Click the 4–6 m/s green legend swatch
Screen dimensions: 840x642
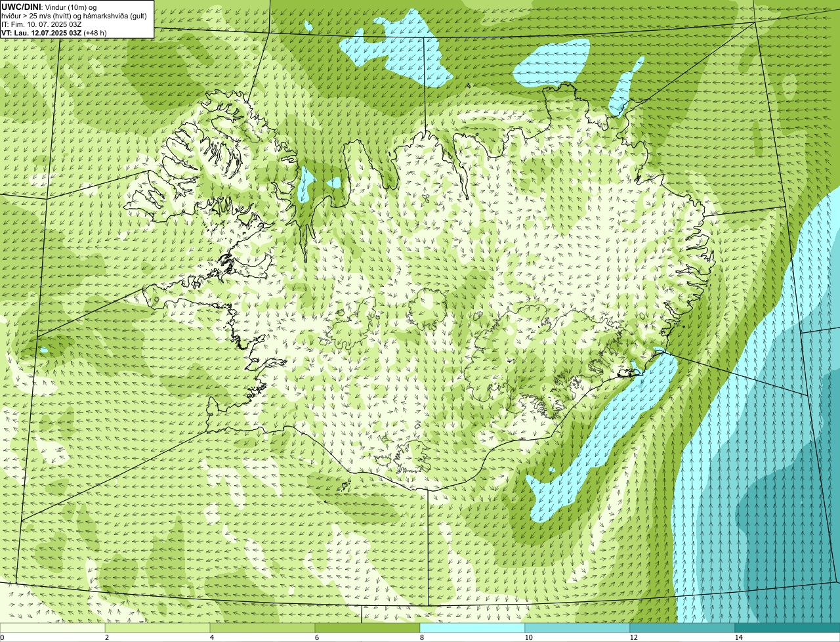pyautogui.click(x=262, y=628)
